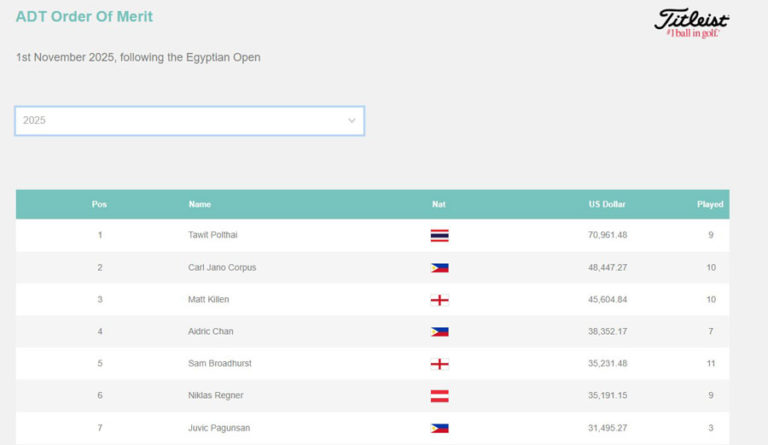This screenshot has width=768, height=445.
Task: Sort by the Pos column header
Action: [x=99, y=205]
